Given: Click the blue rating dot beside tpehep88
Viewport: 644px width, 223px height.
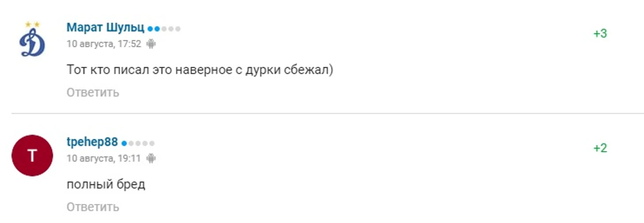Looking at the screenshot, I should coord(124,144).
